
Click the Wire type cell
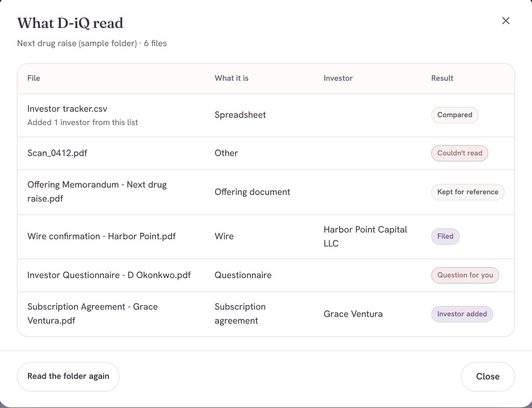(x=224, y=236)
